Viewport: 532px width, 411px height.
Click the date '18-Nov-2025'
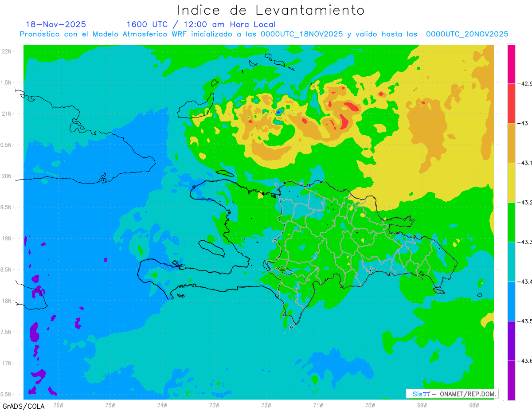(56, 24)
